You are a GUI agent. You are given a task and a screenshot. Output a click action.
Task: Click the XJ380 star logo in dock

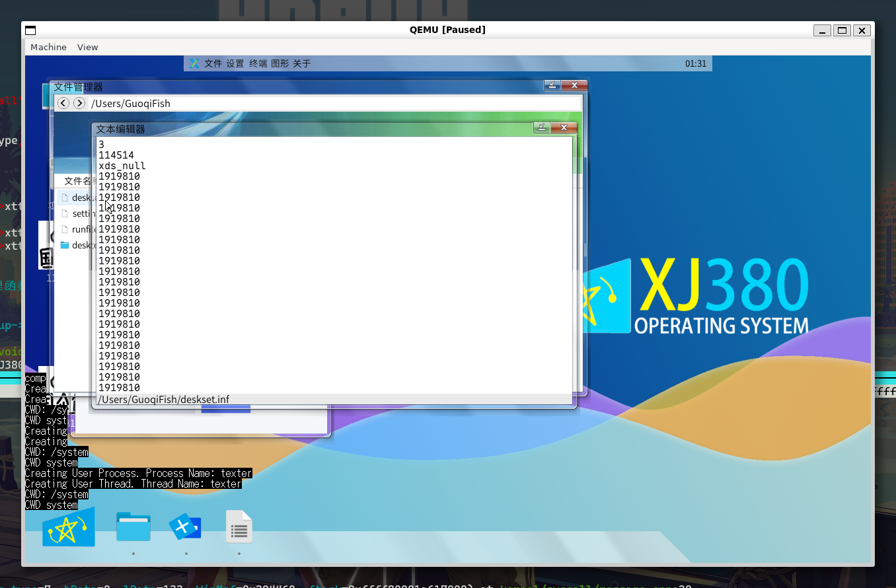coord(69,527)
